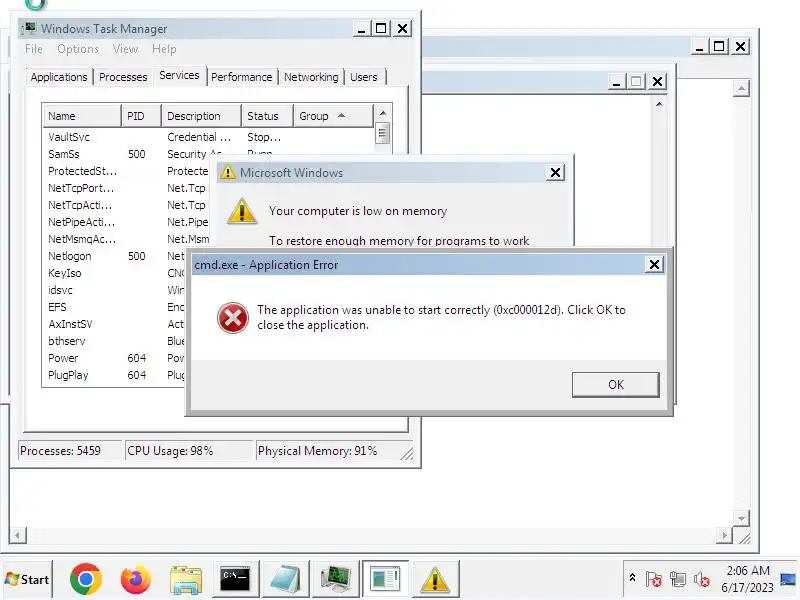
Task: Select the Services tab
Action: (x=179, y=76)
